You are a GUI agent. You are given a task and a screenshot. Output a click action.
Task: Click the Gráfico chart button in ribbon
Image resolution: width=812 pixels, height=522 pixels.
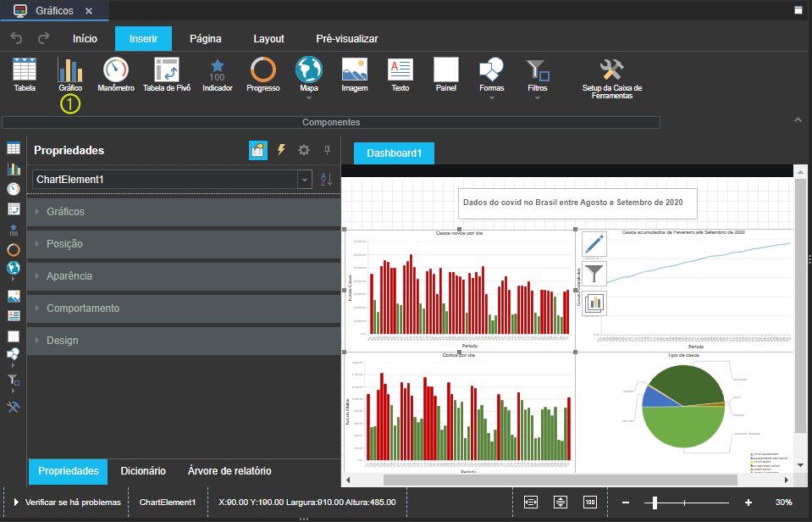[70, 75]
